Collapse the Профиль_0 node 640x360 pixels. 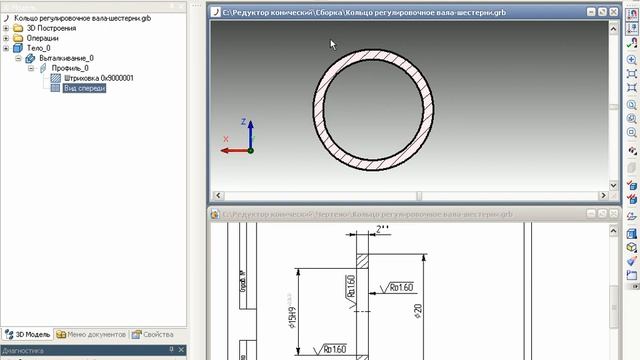pyautogui.click(x=31, y=68)
